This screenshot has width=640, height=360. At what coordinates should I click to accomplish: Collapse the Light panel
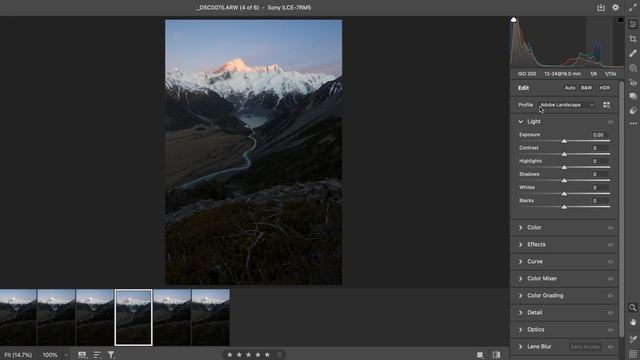520,122
